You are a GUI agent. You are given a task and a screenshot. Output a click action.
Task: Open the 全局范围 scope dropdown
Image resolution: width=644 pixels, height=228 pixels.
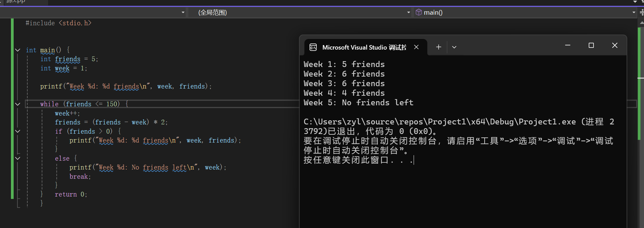(409, 12)
